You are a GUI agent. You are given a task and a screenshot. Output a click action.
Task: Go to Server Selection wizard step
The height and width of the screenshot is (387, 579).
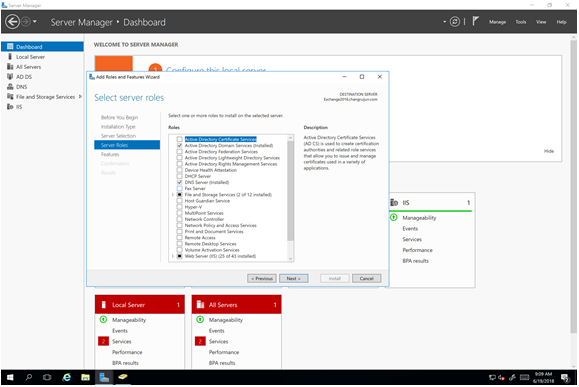click(119, 136)
